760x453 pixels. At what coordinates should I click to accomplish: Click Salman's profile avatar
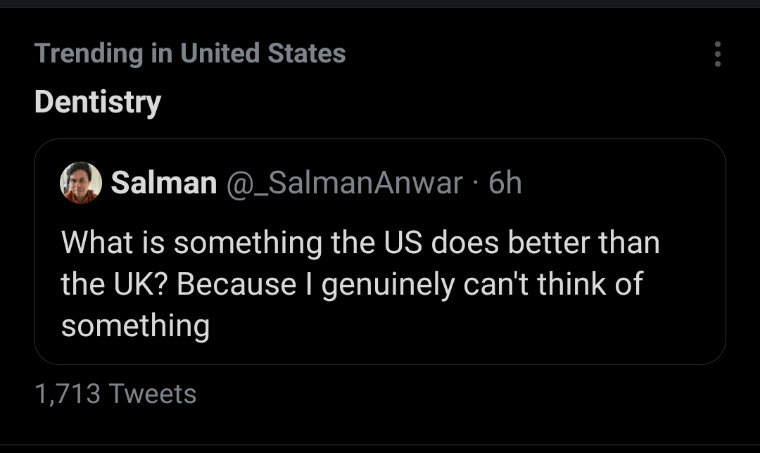80,182
